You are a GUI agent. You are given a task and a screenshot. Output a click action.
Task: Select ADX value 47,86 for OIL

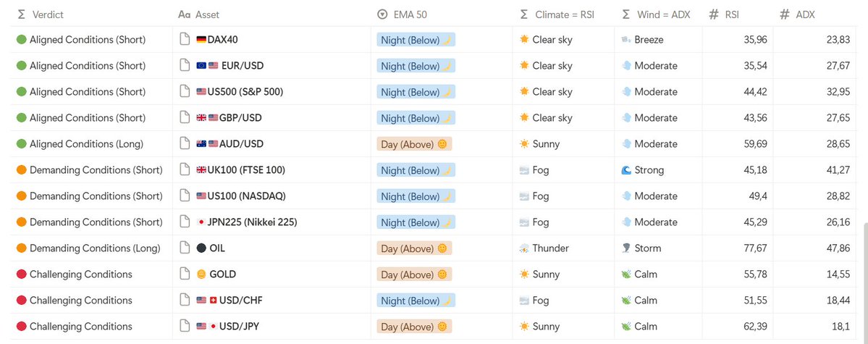[x=838, y=248]
